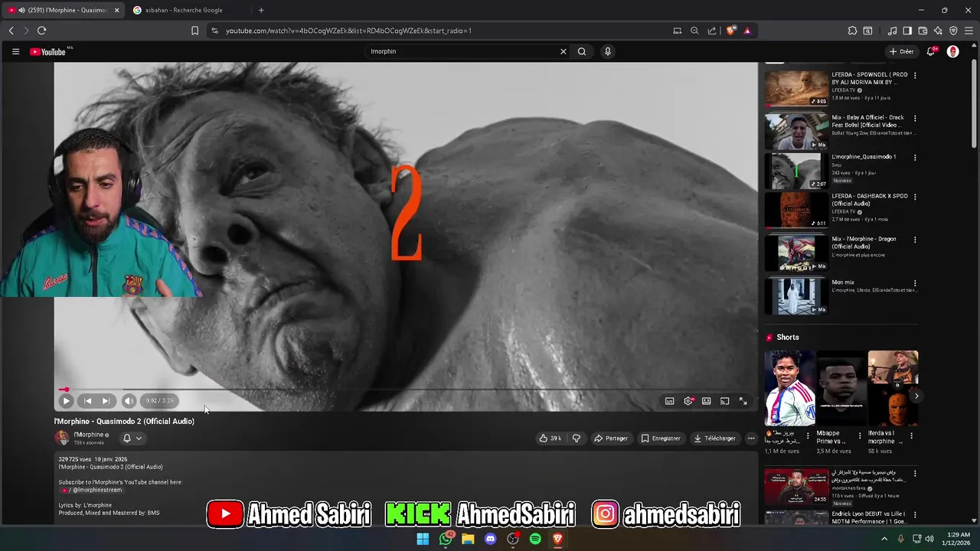Viewport: 980px width, 551px height.
Task: Follow the @lmorphinestream description link
Action: click(96, 490)
